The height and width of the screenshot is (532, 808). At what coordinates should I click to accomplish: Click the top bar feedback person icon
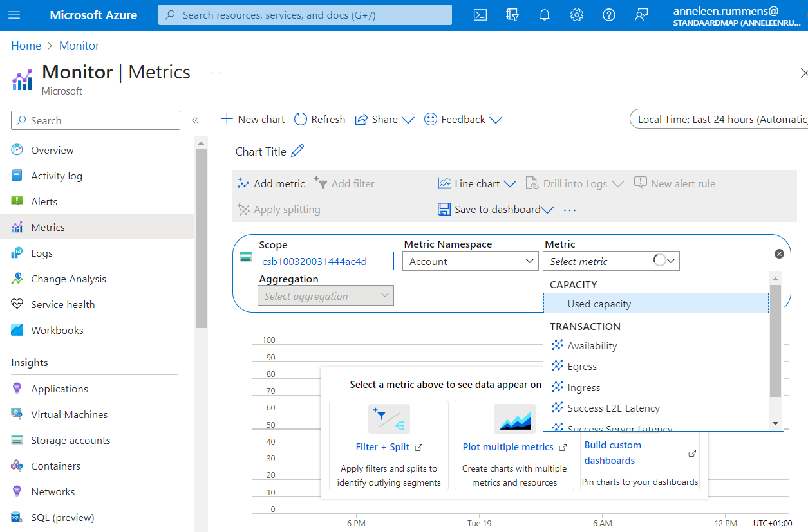[641, 15]
